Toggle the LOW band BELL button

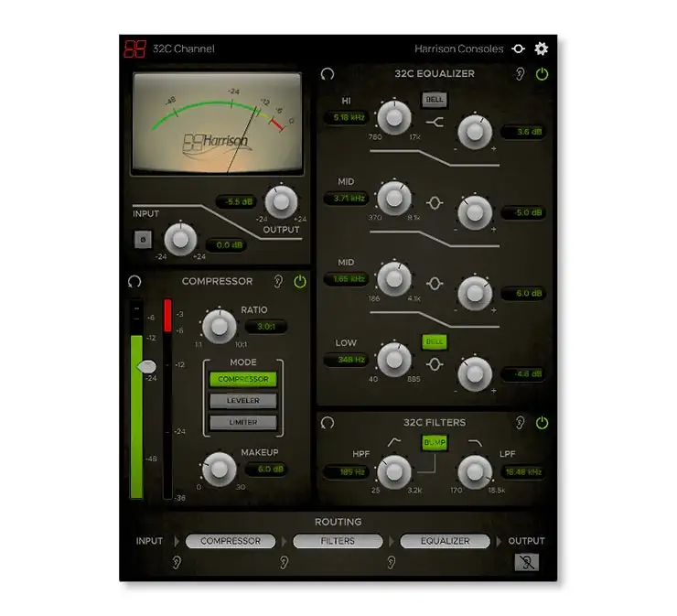(435, 341)
